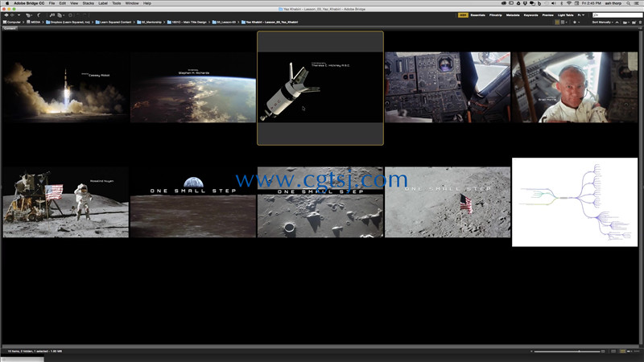
Task: Open the Stacks menu
Action: pyautogui.click(x=89, y=3)
